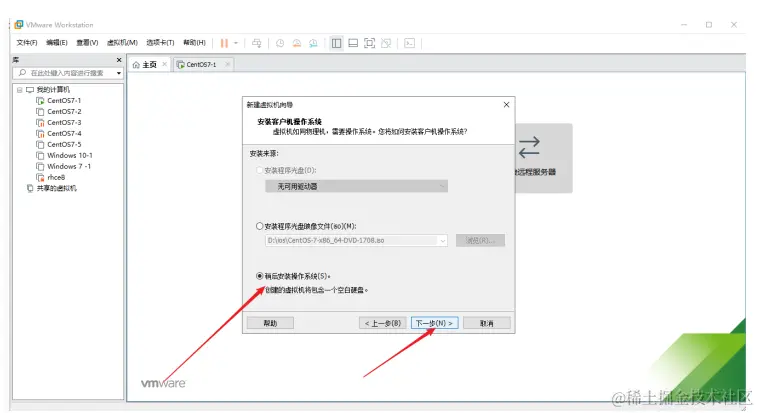Image resolution: width=759 pixels, height=413 pixels.
Task: Click the Windows 10-1 VM icon
Action: 40,155
